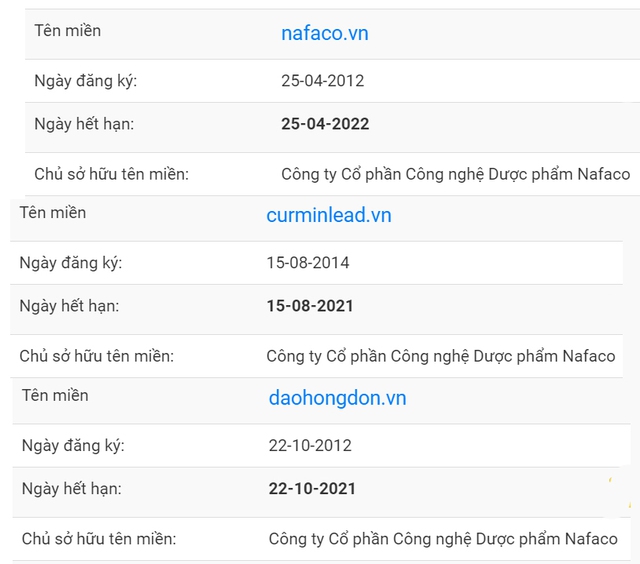
Task: Select registration date 25-04-2012
Action: 322,81
